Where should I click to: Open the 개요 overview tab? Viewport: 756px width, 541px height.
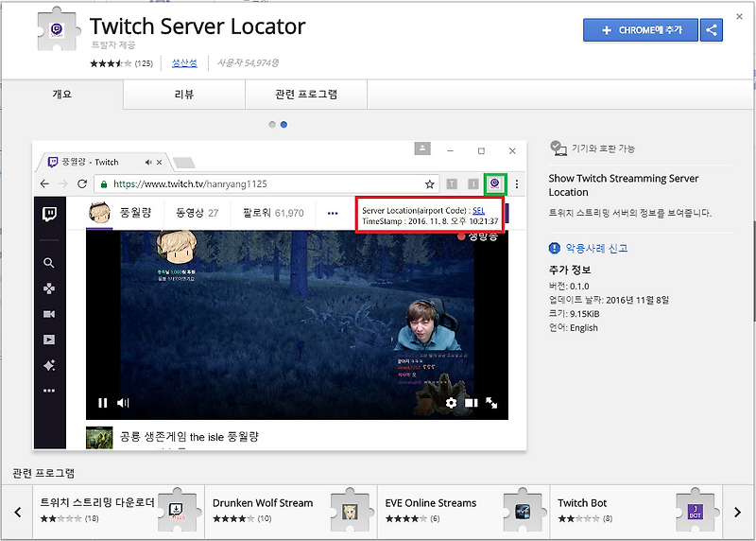coord(62,95)
